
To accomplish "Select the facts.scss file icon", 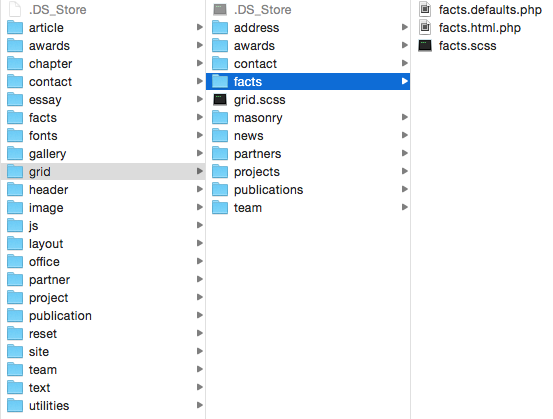I will [425, 46].
